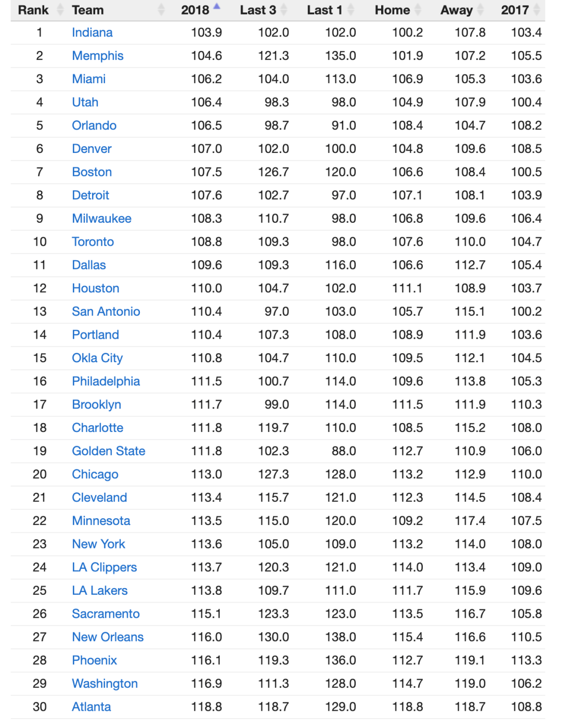Click the sort icon beside Last 3
Viewport: 572px width, 728px height.
pyautogui.click(x=284, y=9)
